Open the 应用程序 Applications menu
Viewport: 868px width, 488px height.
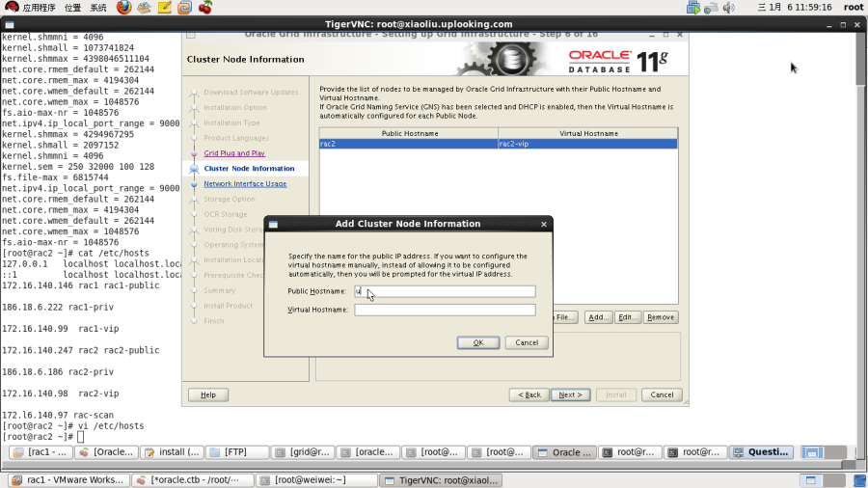[x=39, y=7]
